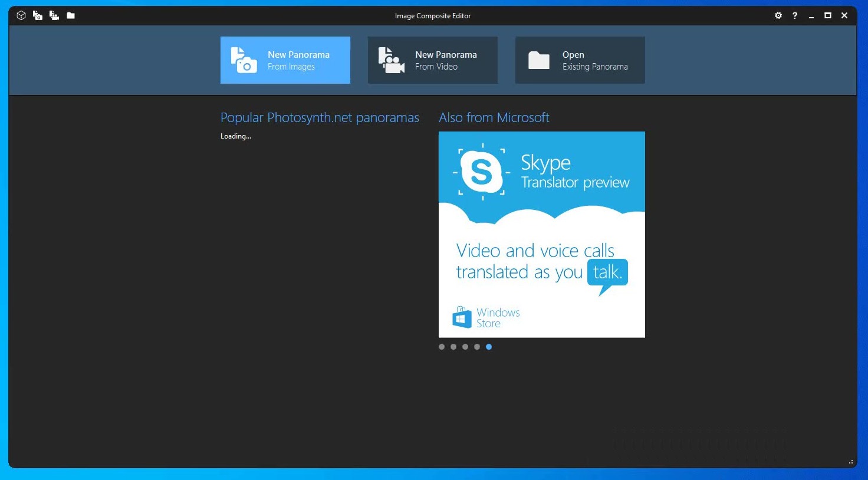This screenshot has height=480, width=868.
Task: Close the Image Composite Editor window
Action: [844, 15]
